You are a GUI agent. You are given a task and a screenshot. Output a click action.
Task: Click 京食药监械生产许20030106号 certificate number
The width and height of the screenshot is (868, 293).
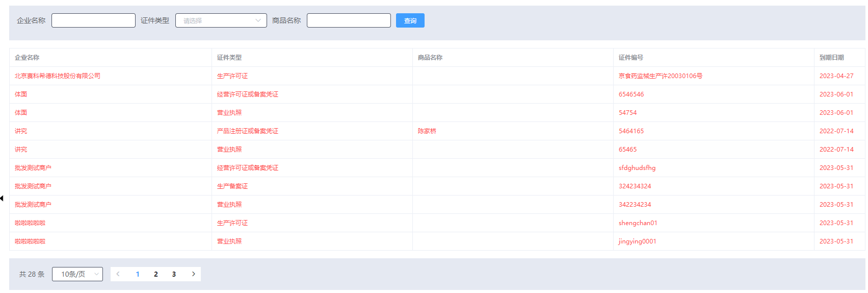coord(660,76)
